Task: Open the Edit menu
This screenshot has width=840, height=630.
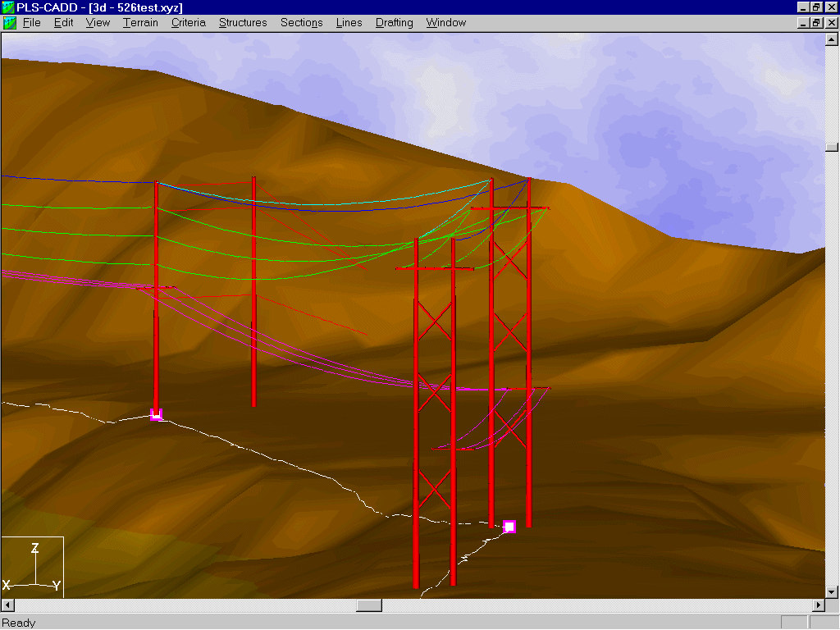Action: tap(63, 23)
